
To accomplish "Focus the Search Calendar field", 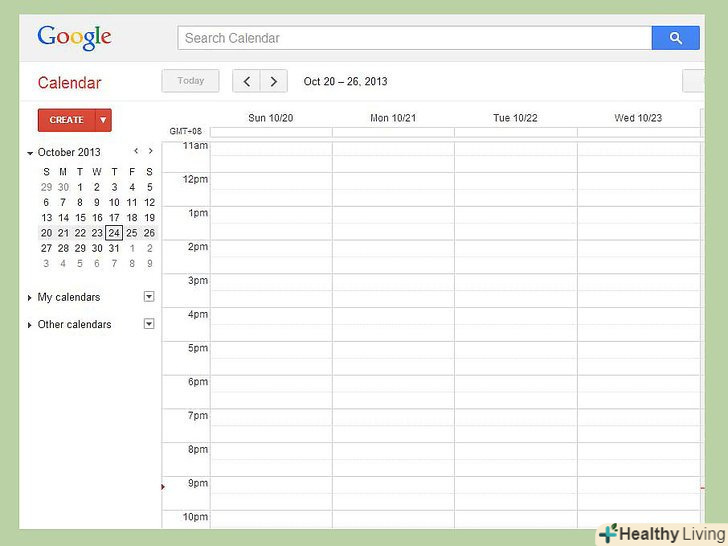I will click(x=415, y=38).
